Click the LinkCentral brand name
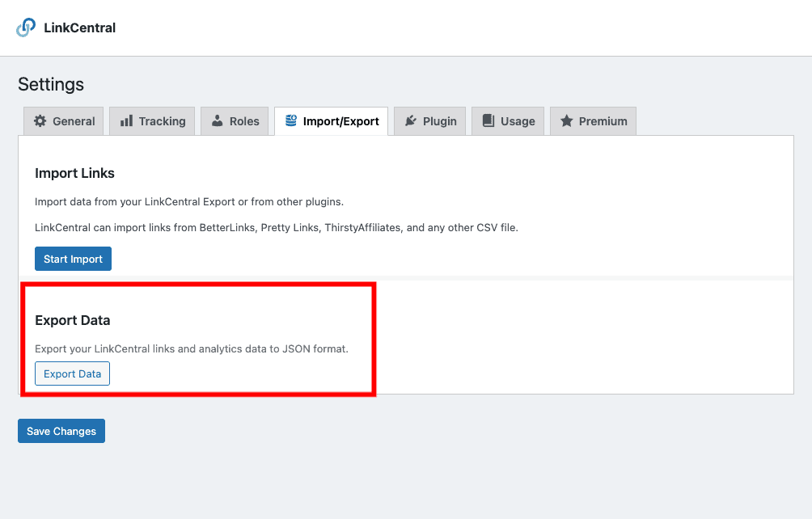Screen dimensions: 812x519 click(80, 27)
